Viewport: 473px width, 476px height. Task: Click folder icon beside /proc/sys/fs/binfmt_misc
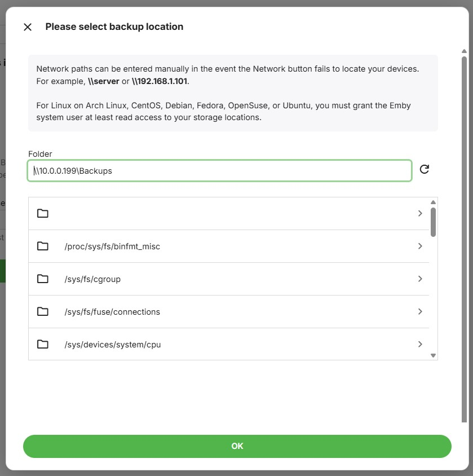click(x=42, y=246)
